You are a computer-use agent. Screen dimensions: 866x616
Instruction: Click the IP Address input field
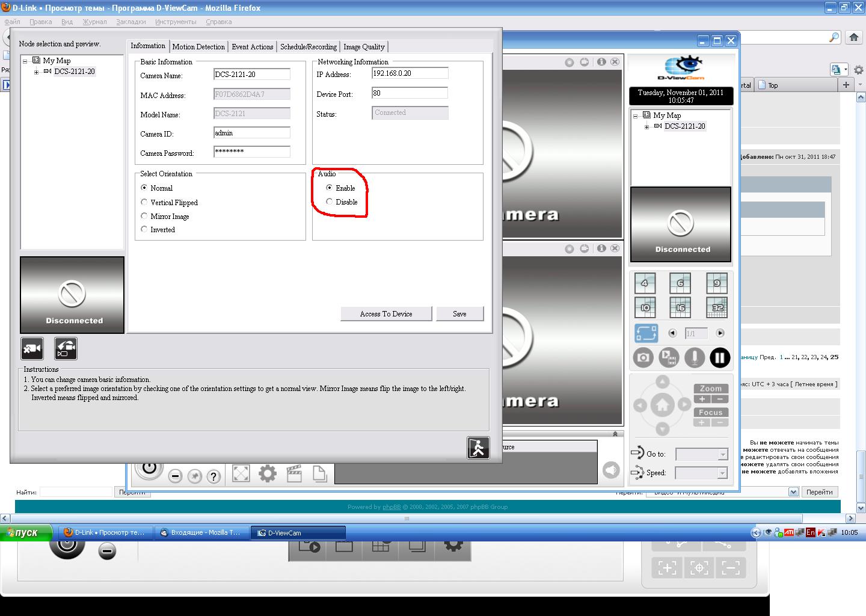click(410, 73)
